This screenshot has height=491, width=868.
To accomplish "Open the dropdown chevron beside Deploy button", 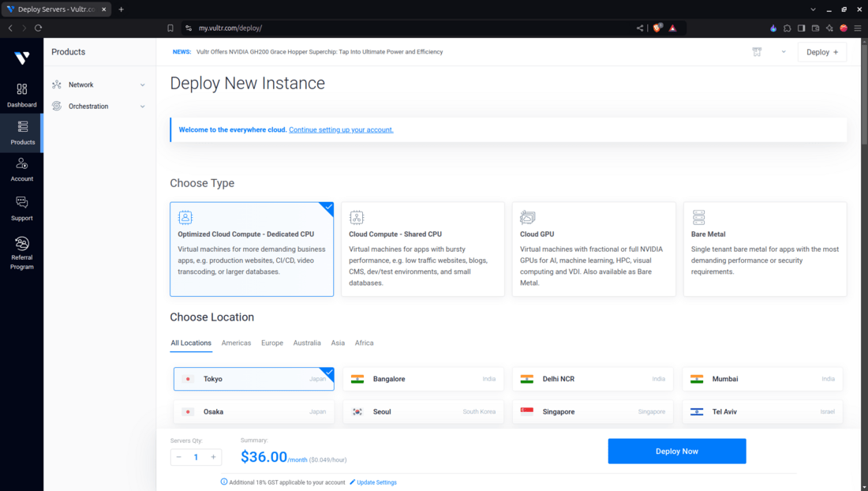I will tap(784, 52).
